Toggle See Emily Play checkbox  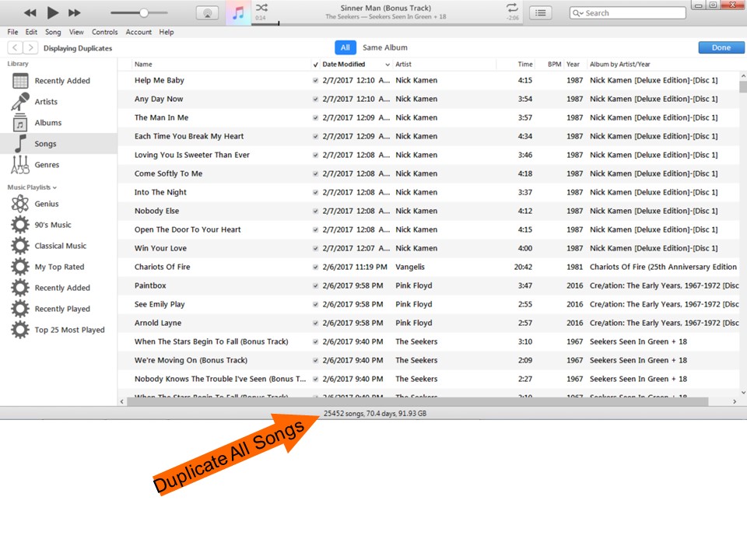[315, 304]
